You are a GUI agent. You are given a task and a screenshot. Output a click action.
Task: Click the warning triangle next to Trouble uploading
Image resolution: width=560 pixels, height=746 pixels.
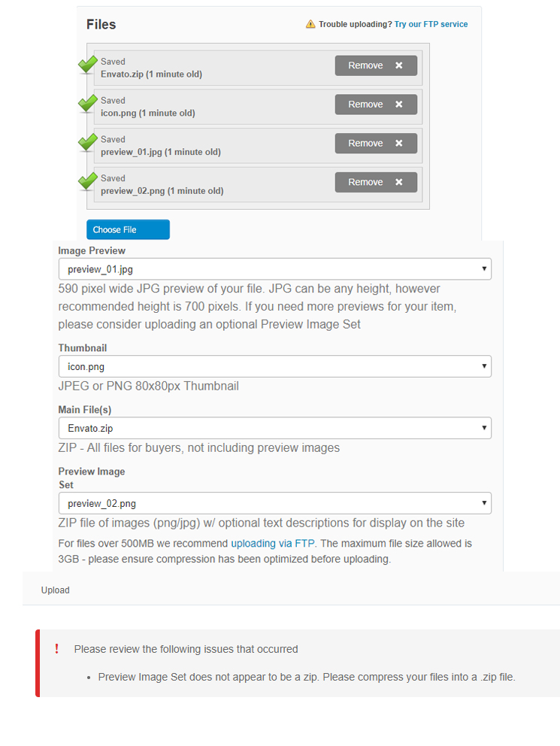pos(310,24)
